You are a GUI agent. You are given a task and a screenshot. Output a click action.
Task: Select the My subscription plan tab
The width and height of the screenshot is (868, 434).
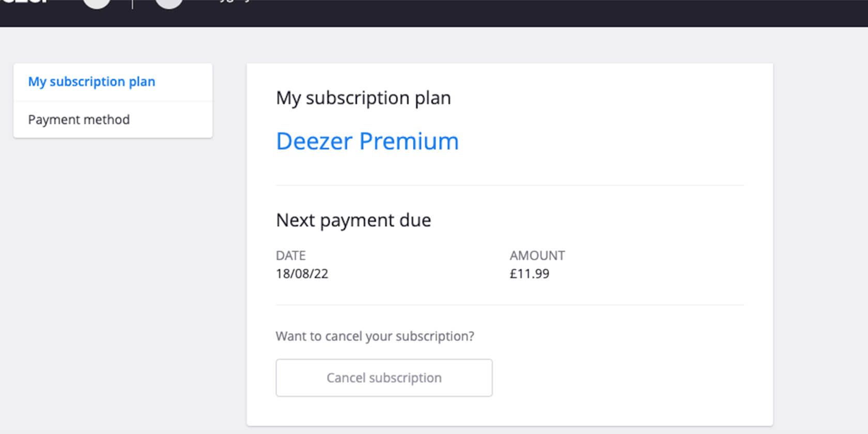[91, 81]
